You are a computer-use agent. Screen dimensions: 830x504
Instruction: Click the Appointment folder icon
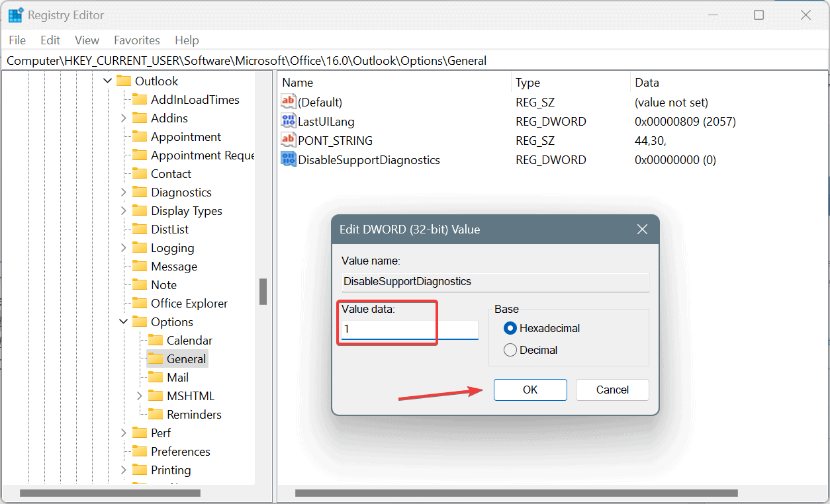pos(140,136)
